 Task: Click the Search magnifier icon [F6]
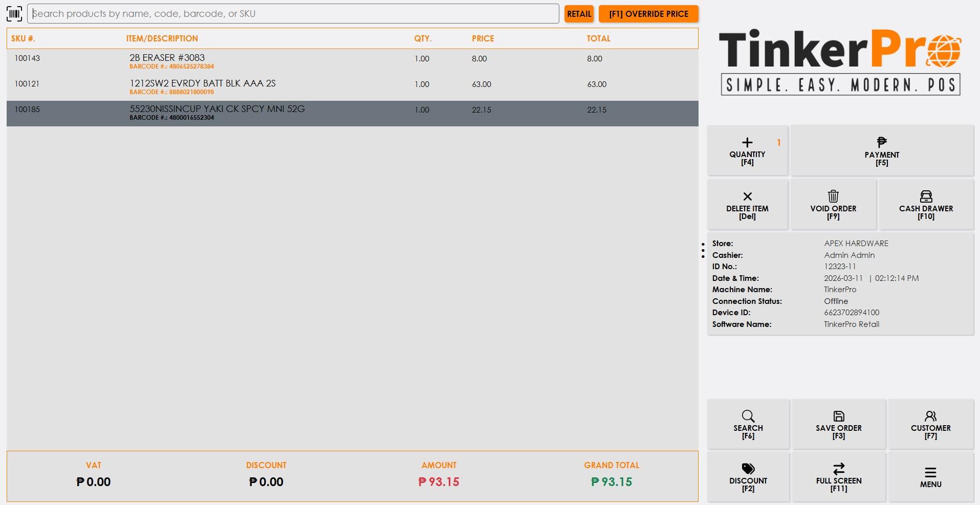point(748,416)
